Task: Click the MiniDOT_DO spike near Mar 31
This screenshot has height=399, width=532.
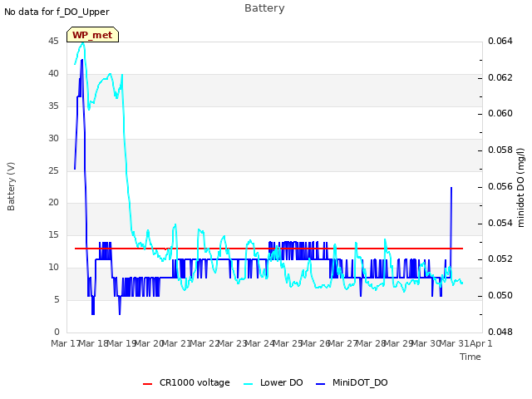Action: [451, 188]
